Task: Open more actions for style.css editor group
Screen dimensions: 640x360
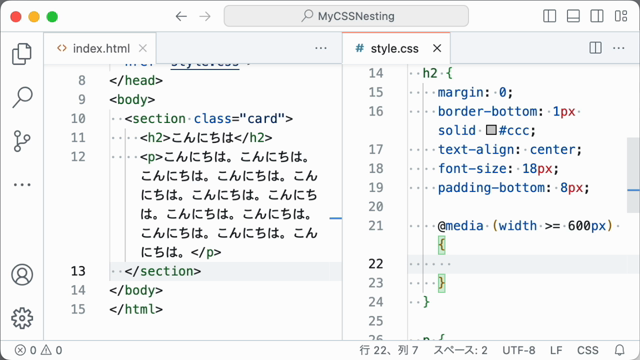Action: point(619,48)
